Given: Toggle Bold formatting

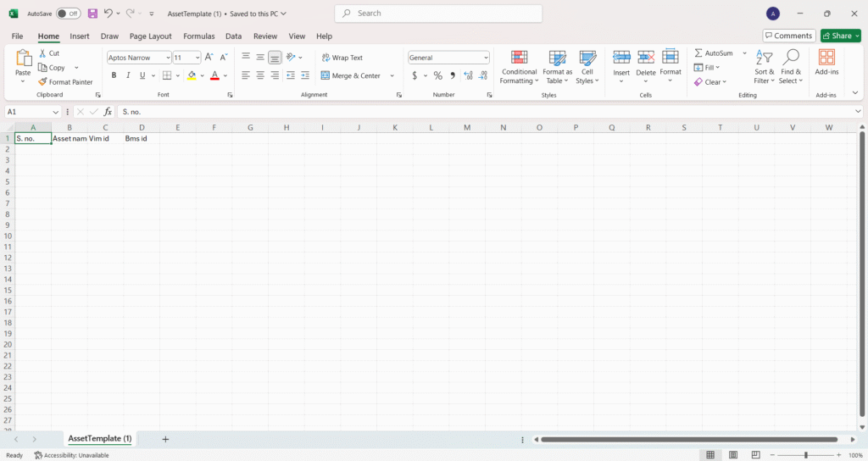Looking at the screenshot, I should (x=113, y=75).
